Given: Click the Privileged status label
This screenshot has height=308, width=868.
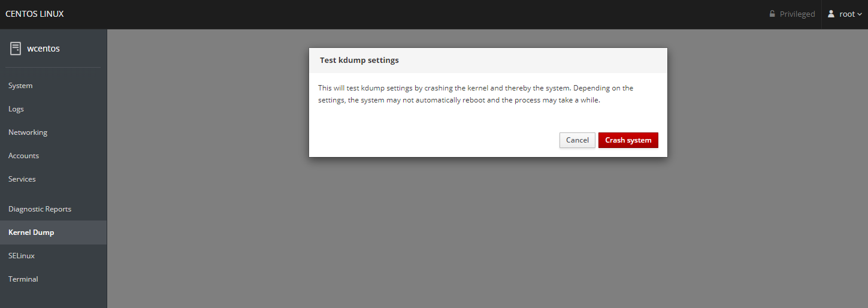Looking at the screenshot, I should (797, 14).
